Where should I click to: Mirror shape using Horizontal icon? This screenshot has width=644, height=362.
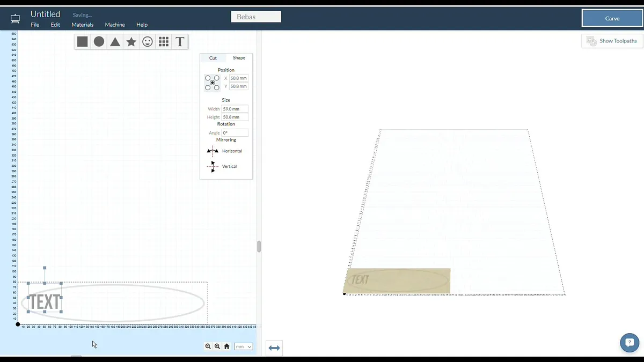[213, 151]
